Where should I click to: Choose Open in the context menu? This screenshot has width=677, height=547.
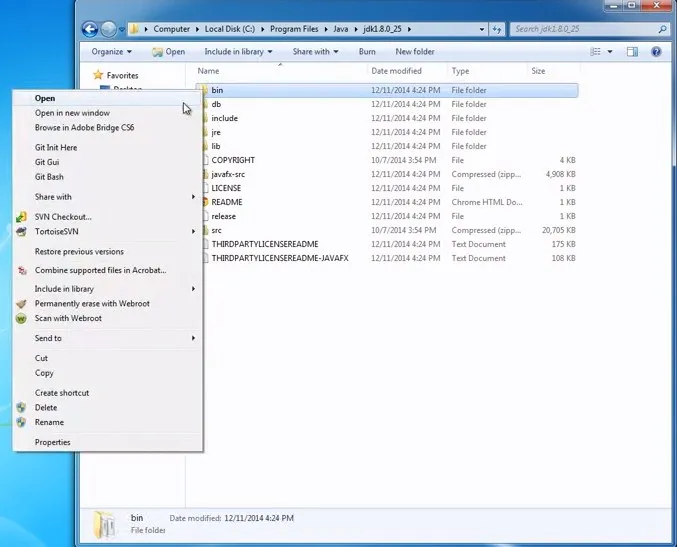[x=107, y=98]
